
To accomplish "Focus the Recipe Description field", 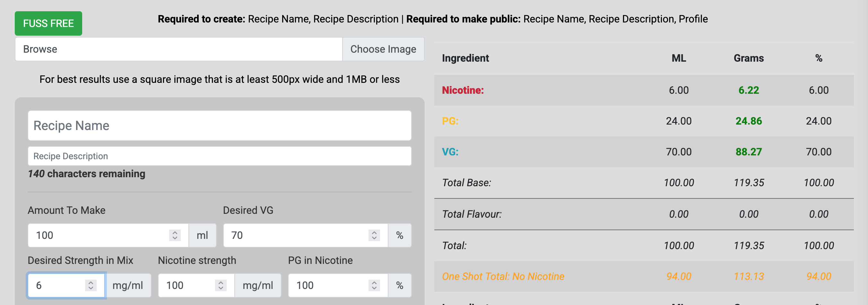I will point(219,156).
